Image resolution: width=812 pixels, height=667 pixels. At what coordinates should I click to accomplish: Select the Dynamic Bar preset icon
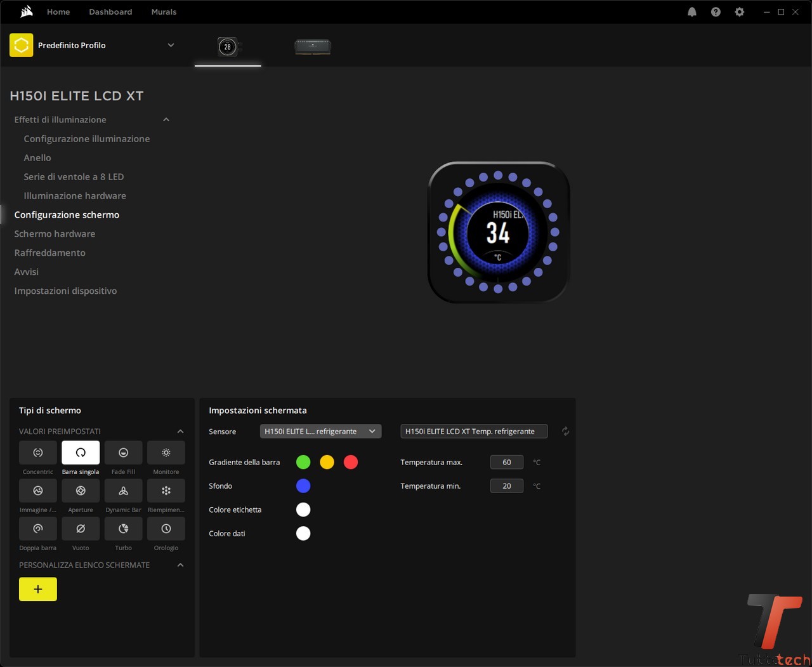123,491
